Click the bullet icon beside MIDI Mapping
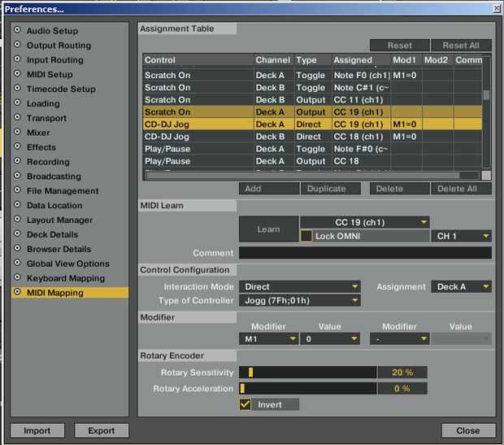The image size is (504, 445). pos(17,292)
